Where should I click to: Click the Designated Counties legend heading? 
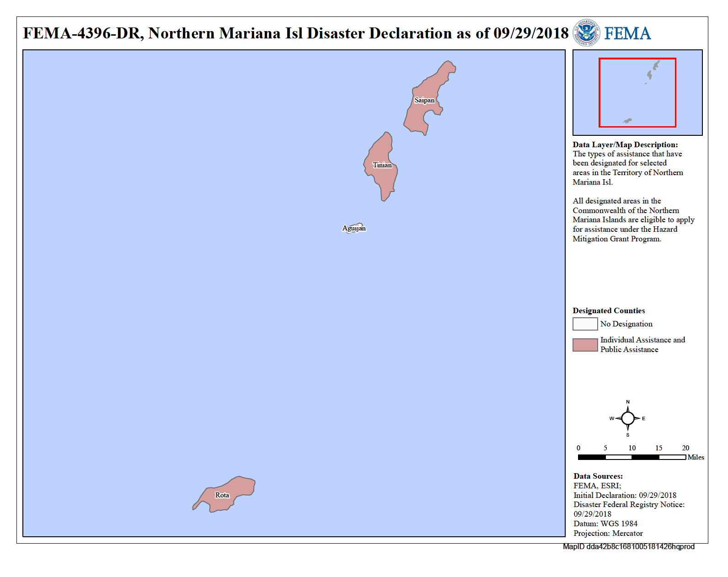coord(609,310)
